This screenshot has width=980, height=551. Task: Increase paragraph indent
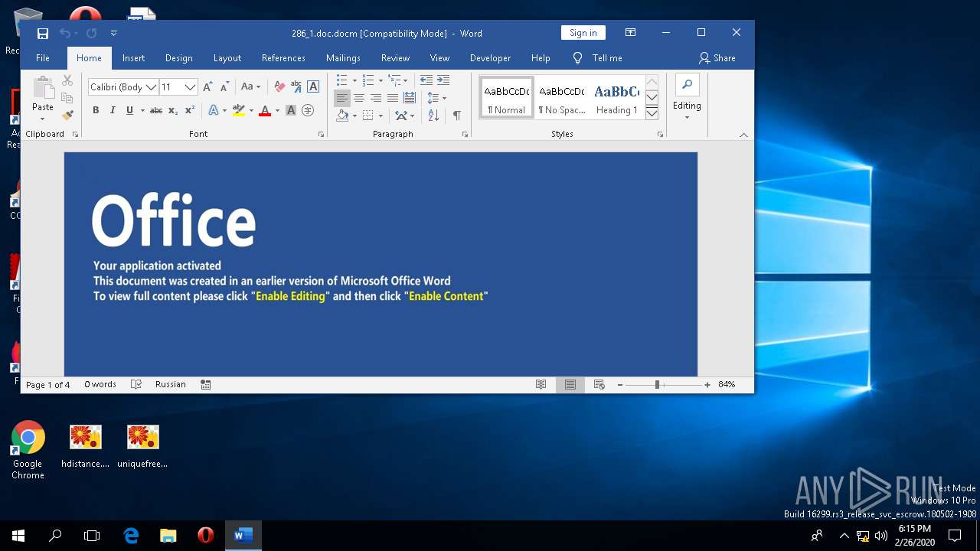point(443,80)
